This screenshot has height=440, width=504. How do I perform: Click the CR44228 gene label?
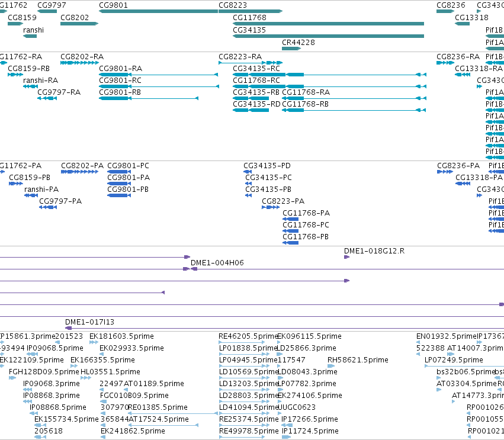click(x=298, y=43)
